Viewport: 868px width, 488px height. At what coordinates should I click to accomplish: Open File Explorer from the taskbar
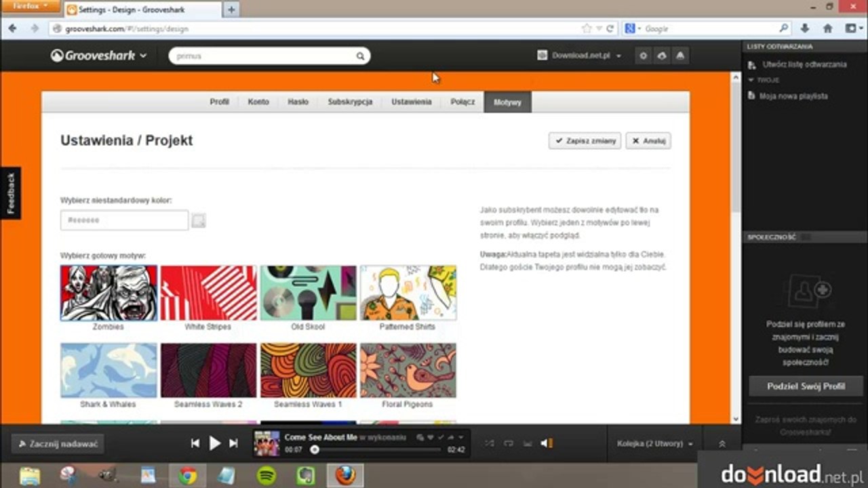coord(30,476)
